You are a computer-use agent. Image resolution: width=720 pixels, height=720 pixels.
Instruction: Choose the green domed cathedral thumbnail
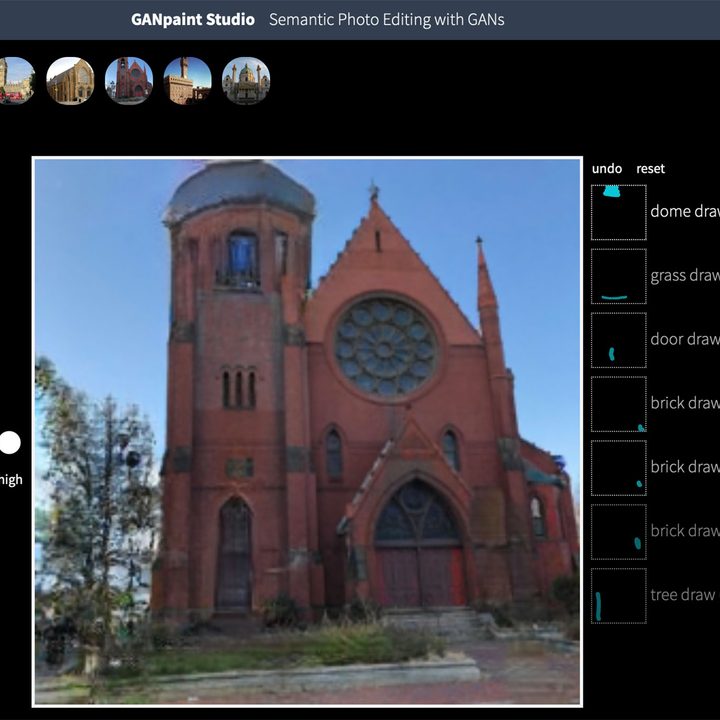coord(246,80)
